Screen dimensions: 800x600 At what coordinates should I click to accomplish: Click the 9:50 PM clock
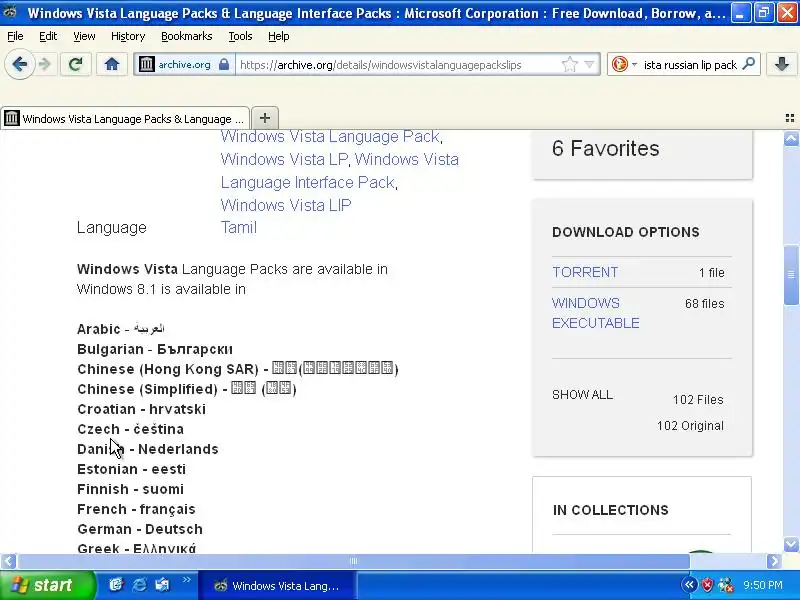pyautogui.click(x=763, y=585)
